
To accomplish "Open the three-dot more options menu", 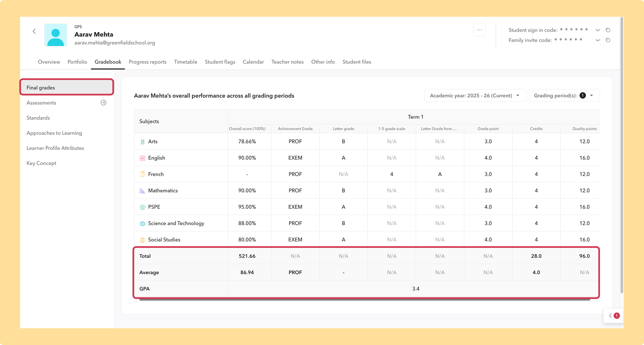I will tap(479, 30).
